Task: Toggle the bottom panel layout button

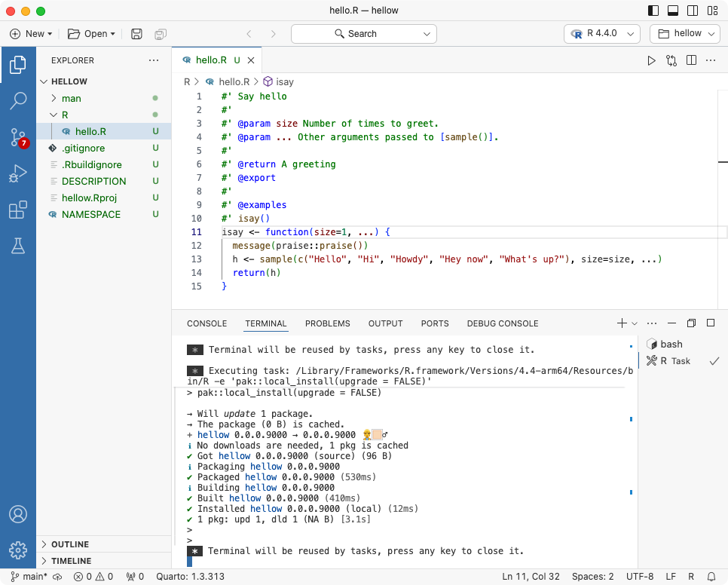Action: point(673,11)
